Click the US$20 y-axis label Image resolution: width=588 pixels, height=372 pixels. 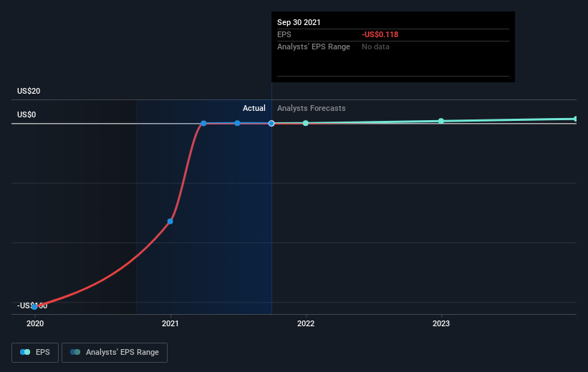click(x=29, y=91)
